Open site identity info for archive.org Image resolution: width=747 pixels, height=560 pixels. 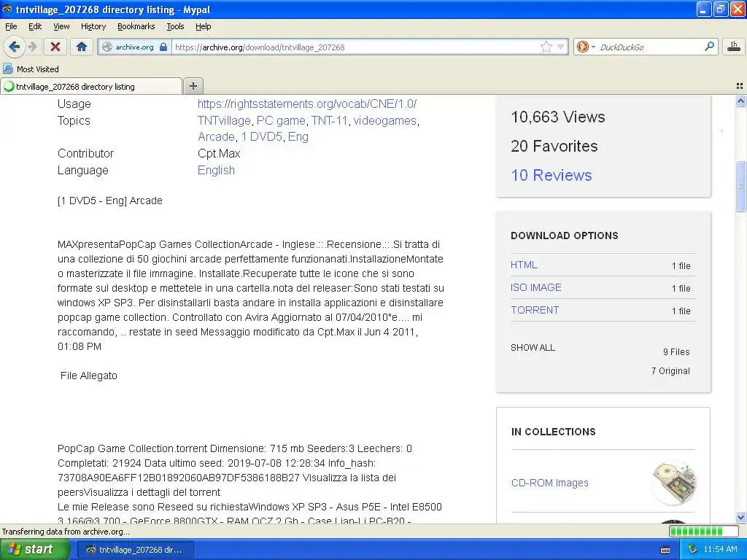[x=135, y=47]
